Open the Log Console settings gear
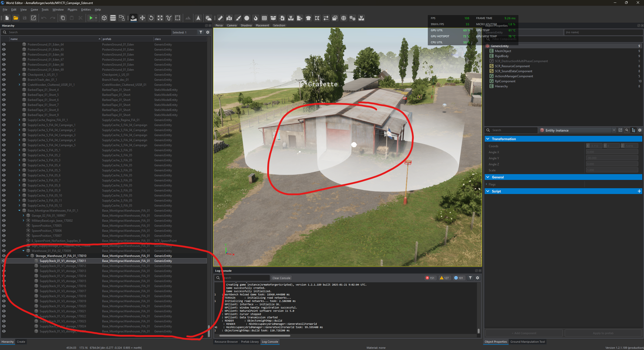The width and height of the screenshot is (644, 350). point(477,278)
